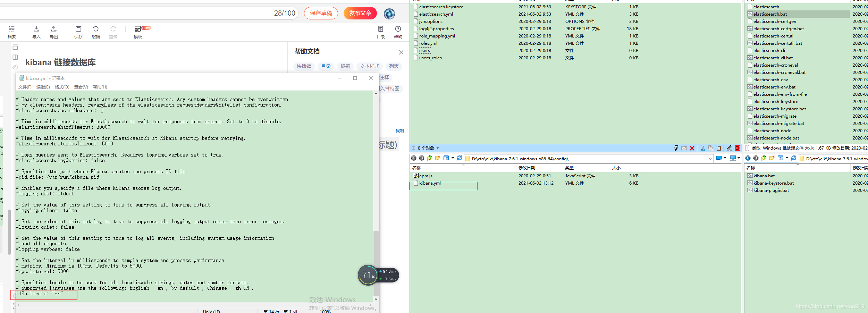Click the copy icon in file manager status bar

[x=711, y=148]
